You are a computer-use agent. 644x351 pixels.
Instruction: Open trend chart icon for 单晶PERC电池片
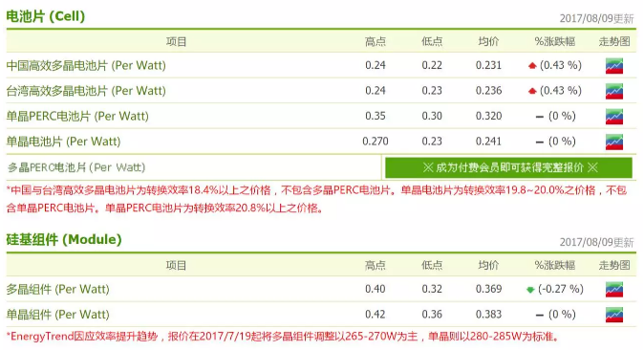[x=614, y=117]
